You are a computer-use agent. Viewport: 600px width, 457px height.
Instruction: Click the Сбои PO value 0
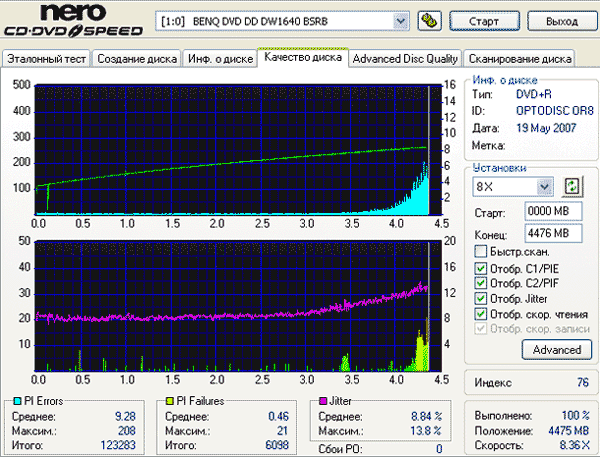pyautogui.click(x=439, y=449)
